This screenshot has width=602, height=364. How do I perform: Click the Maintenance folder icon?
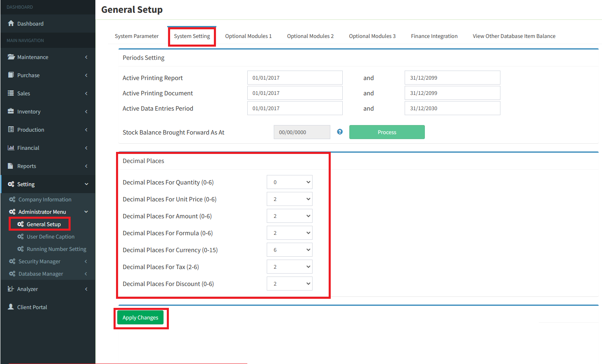click(x=11, y=57)
